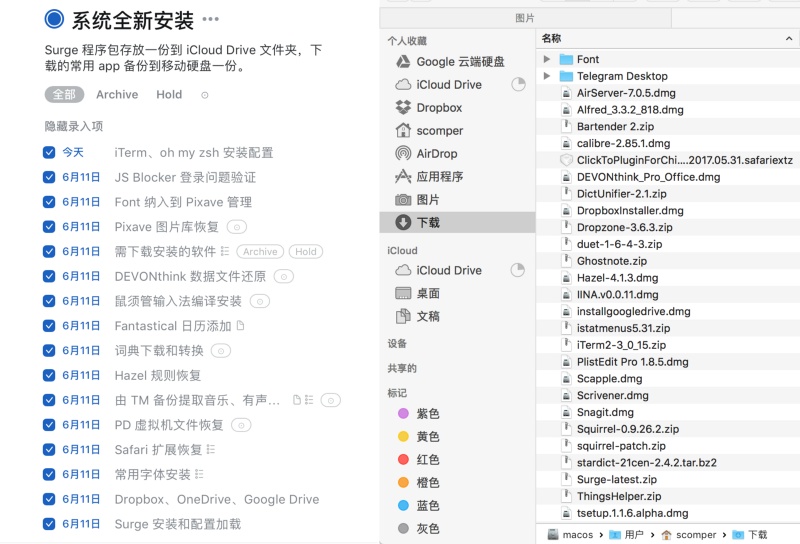The image size is (800, 544).
Task: Click the iCloud Drive storage indicator under 个人收藏
Action: coord(518,84)
